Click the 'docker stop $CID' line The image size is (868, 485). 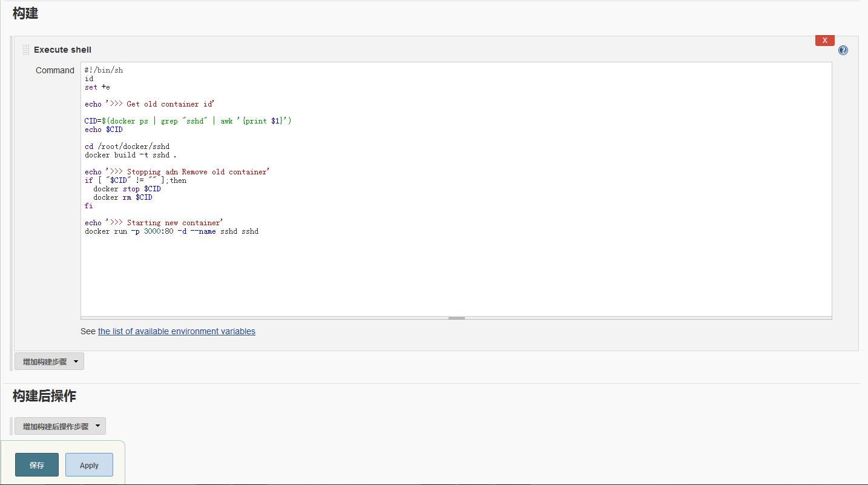click(x=127, y=189)
